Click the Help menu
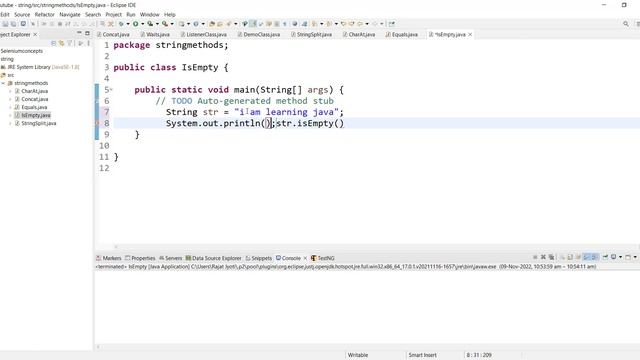Image resolution: width=640 pixels, height=360 pixels. coord(170,14)
